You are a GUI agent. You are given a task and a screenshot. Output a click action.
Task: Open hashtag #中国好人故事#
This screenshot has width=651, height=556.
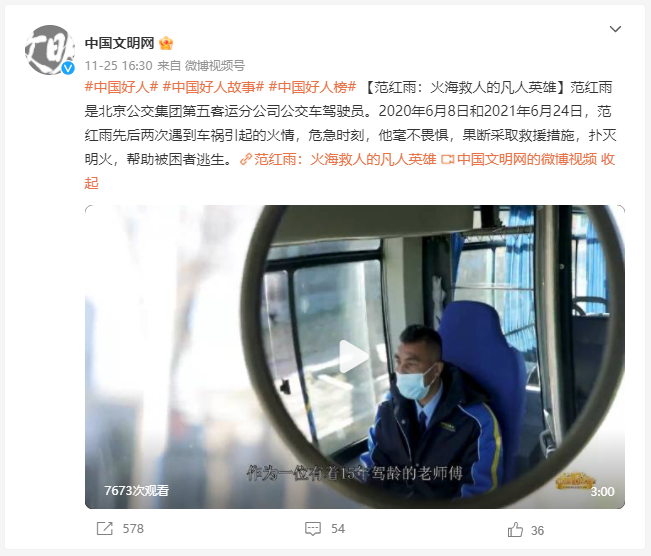click(x=213, y=87)
